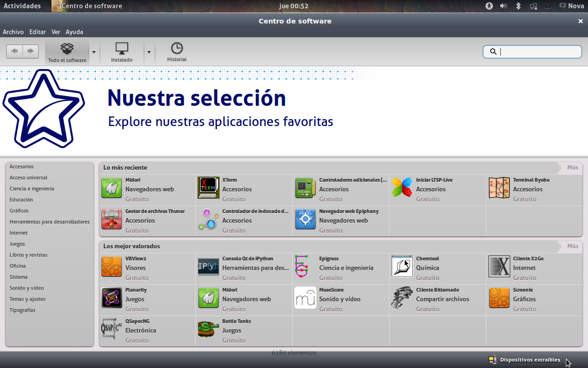Open the Planarity game icon
Viewport: 588px width, 368px height.
[x=112, y=298]
